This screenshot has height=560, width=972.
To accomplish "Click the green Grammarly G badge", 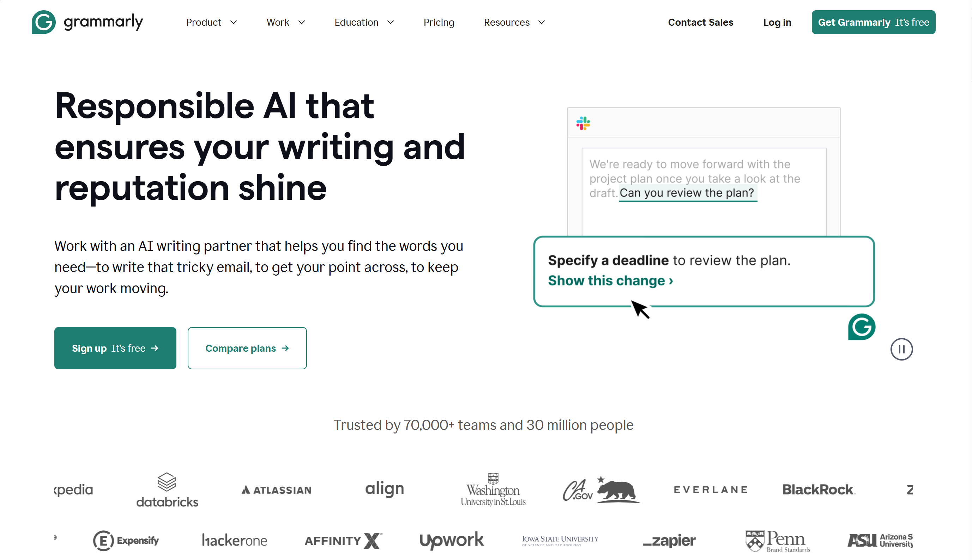I will click(x=861, y=327).
